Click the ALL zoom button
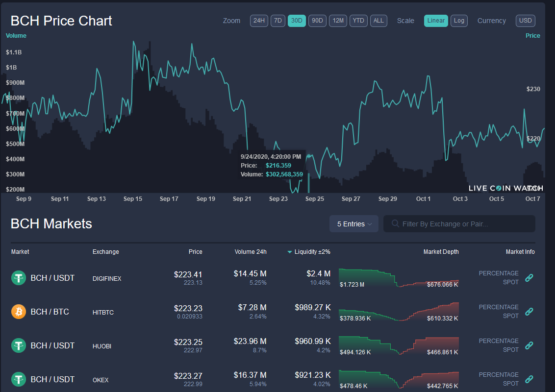Image resolution: width=555 pixels, height=392 pixels. (378, 21)
